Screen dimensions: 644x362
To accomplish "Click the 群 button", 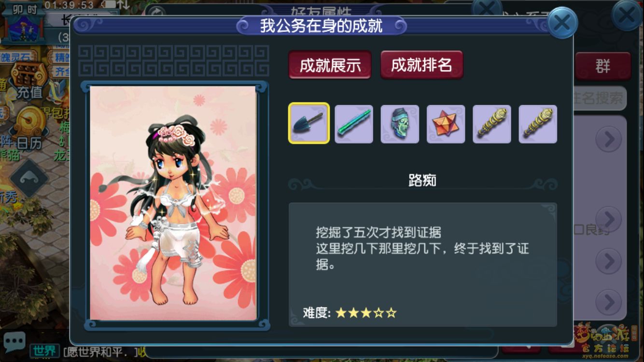I will point(602,66).
